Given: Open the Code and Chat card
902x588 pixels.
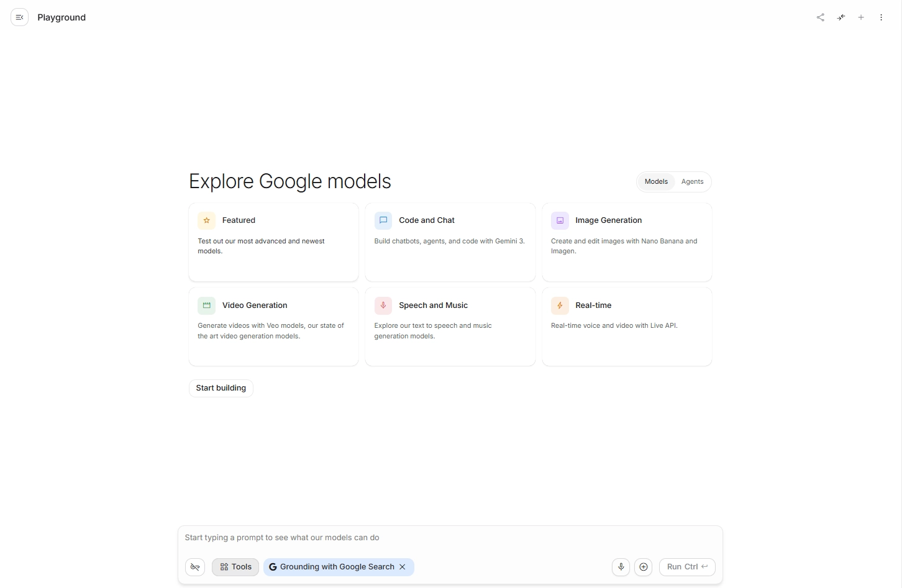Looking at the screenshot, I should (450, 242).
